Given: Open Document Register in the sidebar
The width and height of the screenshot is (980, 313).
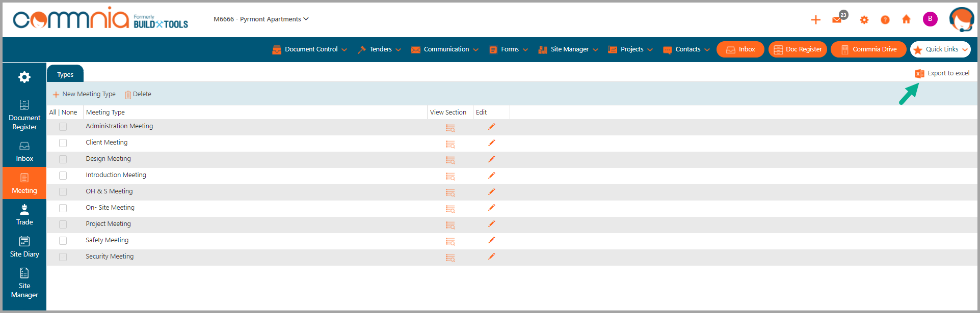Looking at the screenshot, I should (24, 116).
